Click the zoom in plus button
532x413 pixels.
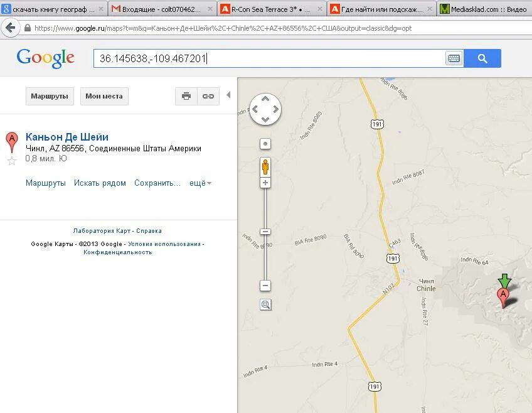click(265, 183)
